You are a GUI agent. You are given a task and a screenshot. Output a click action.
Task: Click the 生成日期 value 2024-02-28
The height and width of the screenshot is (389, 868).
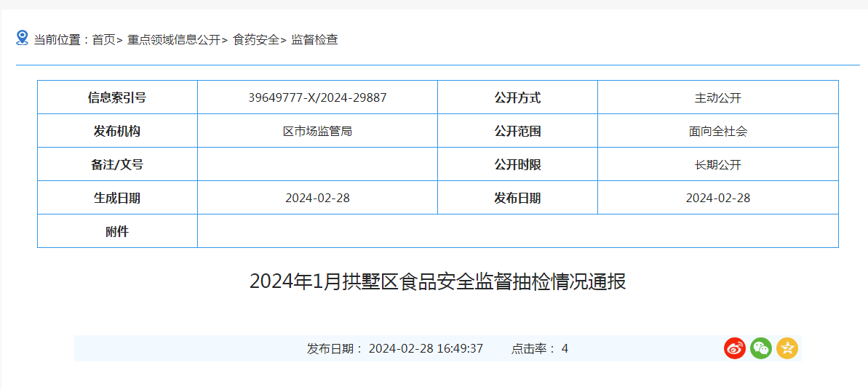click(317, 198)
